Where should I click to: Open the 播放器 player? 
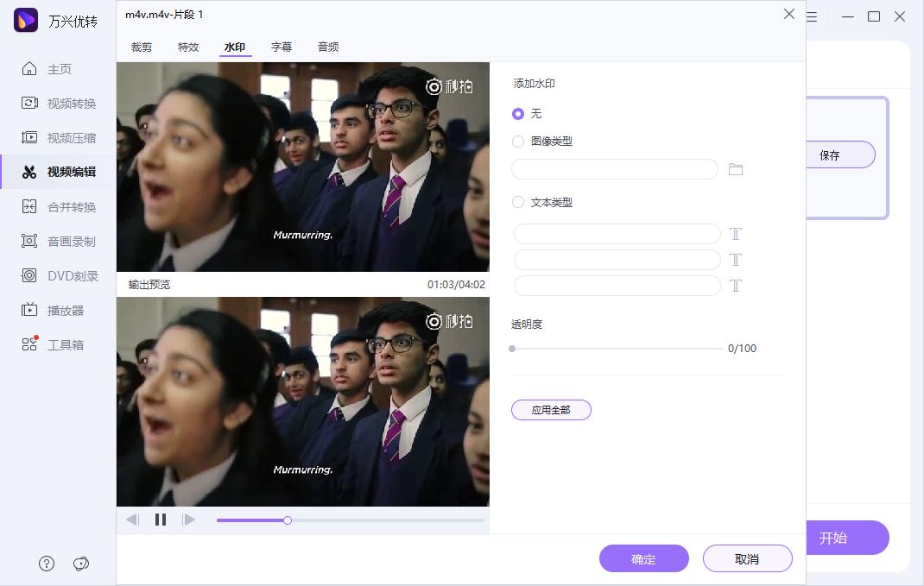[65, 310]
